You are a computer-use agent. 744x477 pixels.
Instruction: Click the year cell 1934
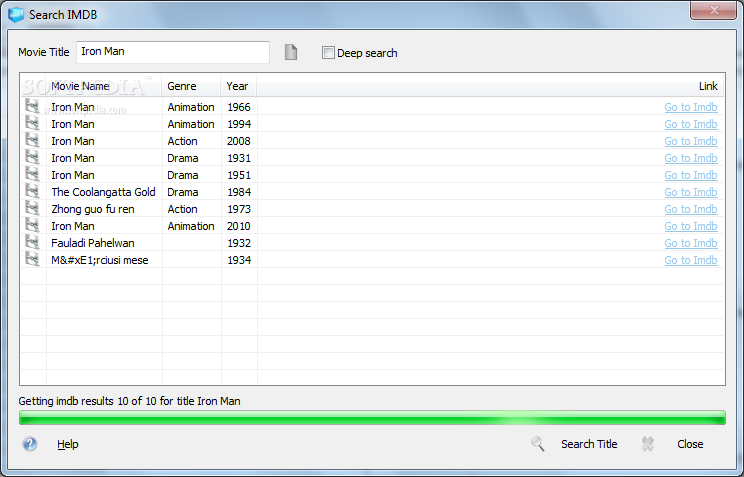(x=239, y=261)
